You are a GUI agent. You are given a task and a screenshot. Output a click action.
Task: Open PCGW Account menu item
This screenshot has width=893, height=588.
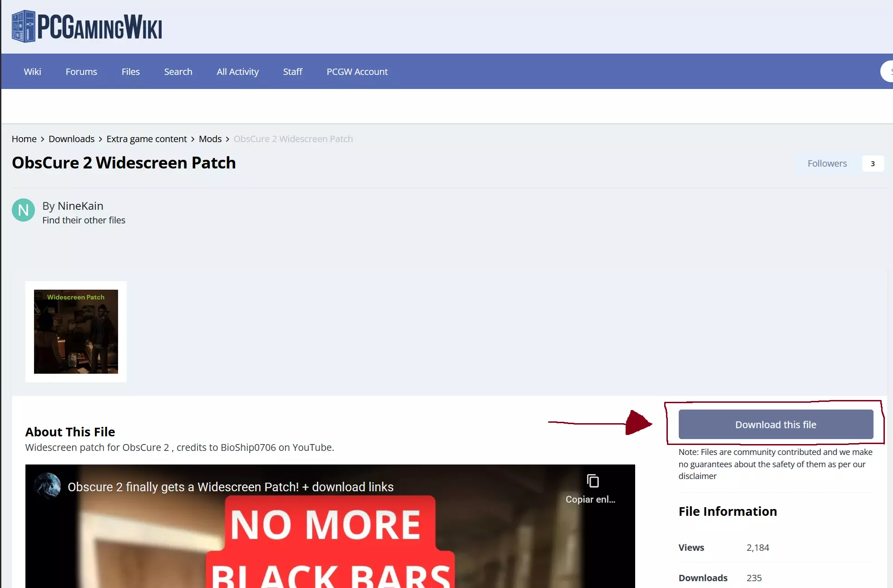(357, 72)
